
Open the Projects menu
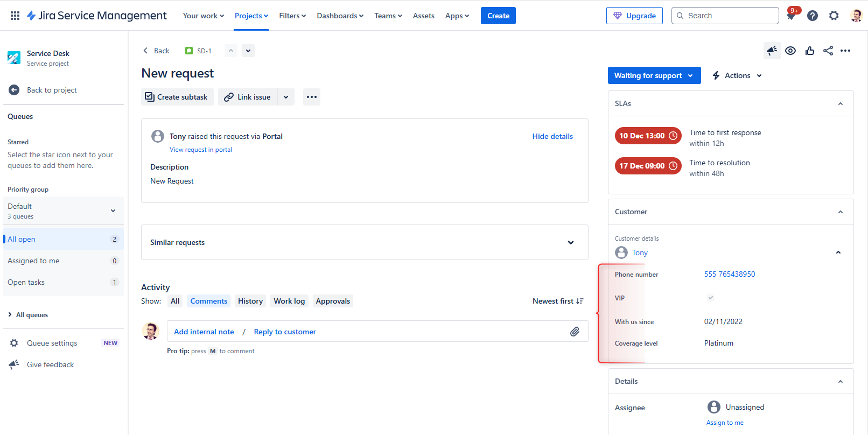click(x=251, y=16)
